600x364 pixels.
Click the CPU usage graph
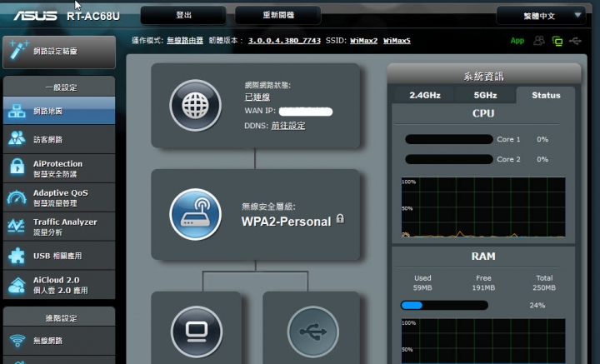[483, 207]
